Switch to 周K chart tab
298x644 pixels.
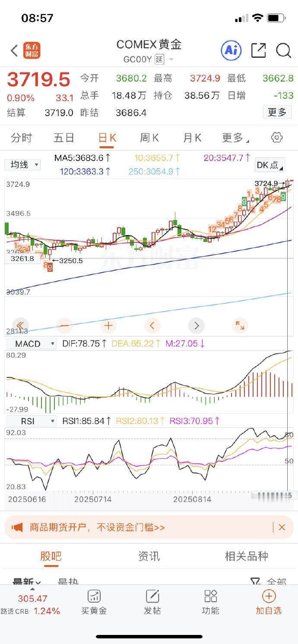pyautogui.click(x=149, y=138)
